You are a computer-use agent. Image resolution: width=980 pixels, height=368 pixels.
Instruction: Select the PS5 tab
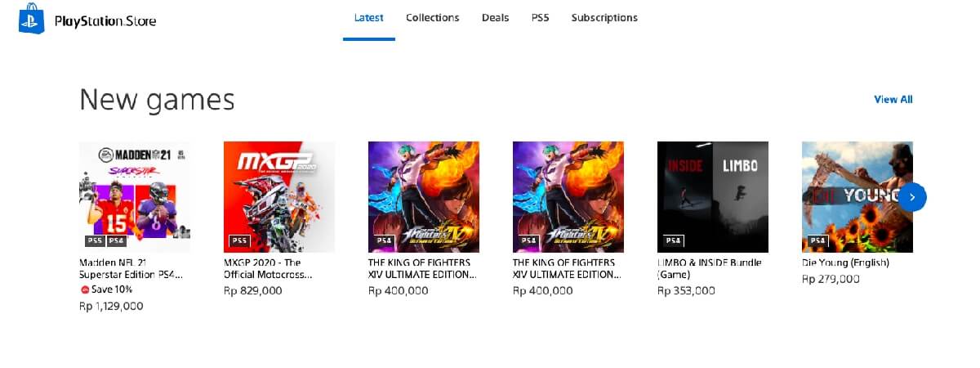coord(540,18)
